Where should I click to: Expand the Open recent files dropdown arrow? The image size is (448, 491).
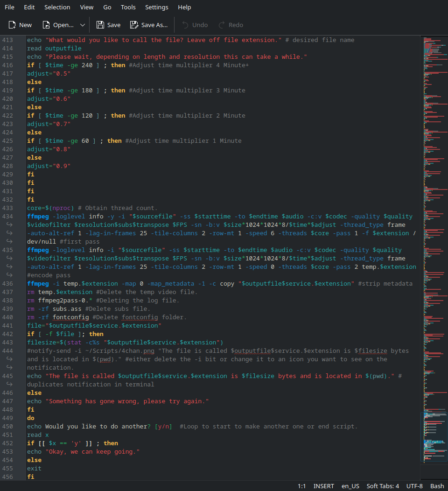point(83,25)
